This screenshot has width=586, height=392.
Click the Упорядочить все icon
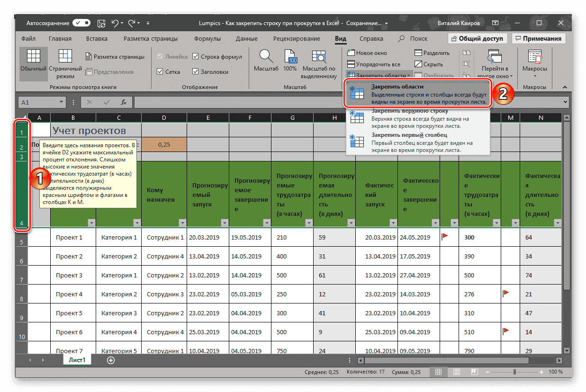[352, 63]
